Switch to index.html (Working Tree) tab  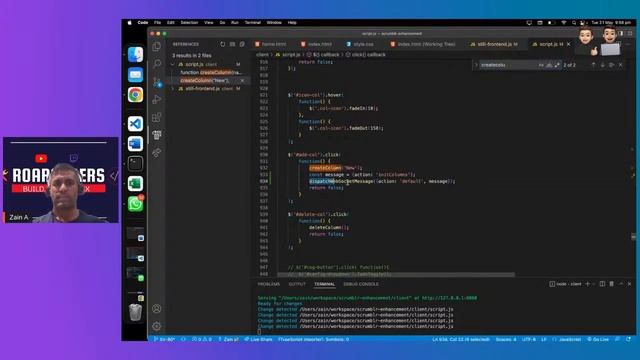pos(423,44)
